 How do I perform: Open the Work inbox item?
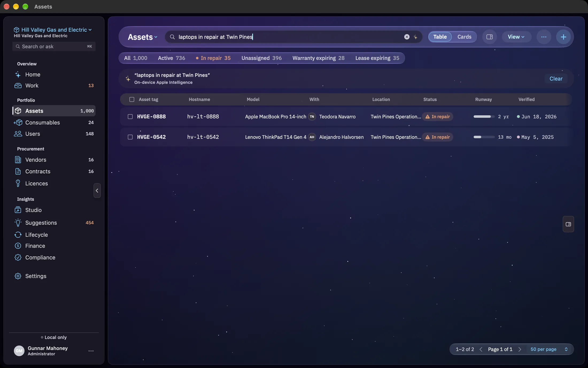(54, 85)
